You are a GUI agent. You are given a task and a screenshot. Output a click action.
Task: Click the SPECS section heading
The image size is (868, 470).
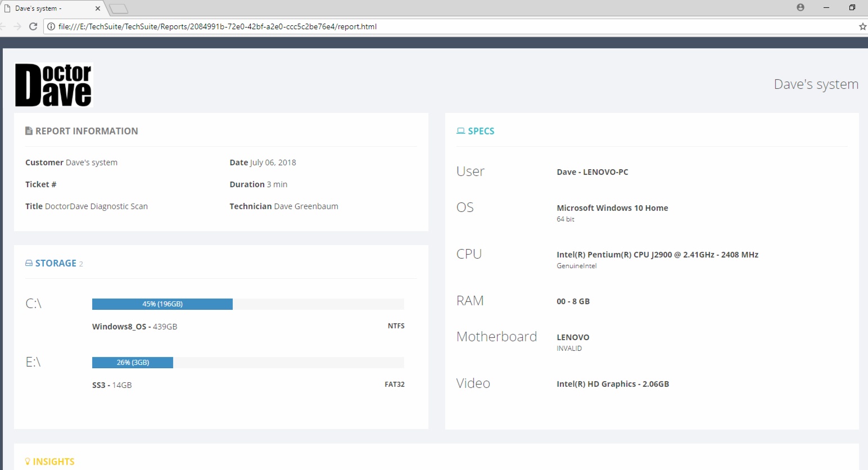pos(481,130)
